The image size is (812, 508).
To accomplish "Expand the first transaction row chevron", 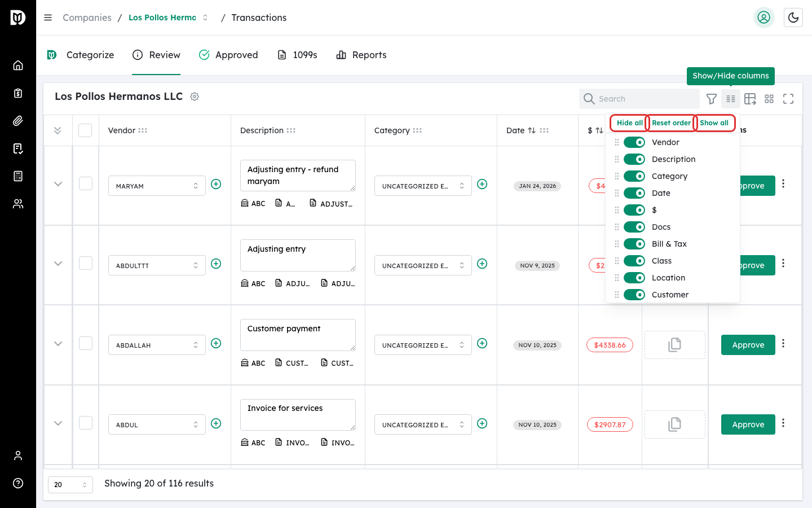I will click(x=58, y=183).
